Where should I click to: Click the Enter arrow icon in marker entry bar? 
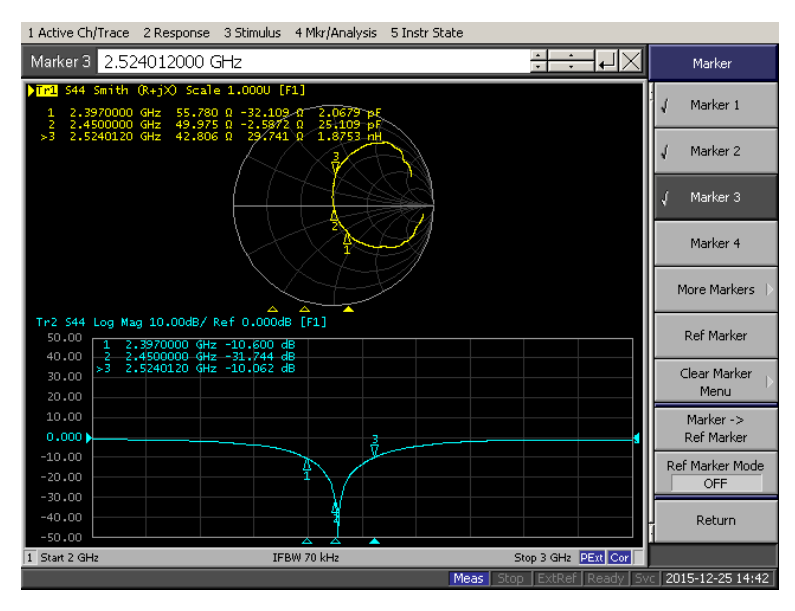point(607,61)
